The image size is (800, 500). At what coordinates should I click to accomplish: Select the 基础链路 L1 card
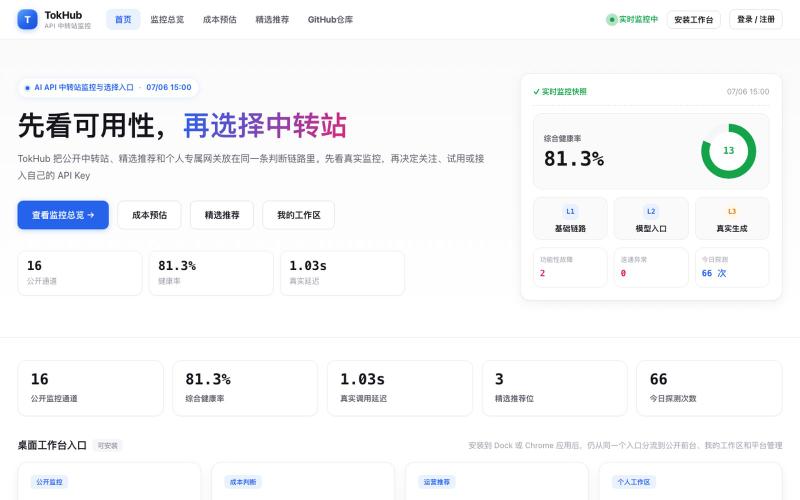[570, 218]
